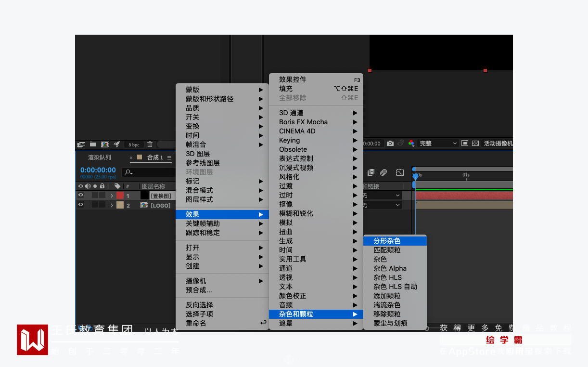Toggle lock box for layer 2

(102, 205)
